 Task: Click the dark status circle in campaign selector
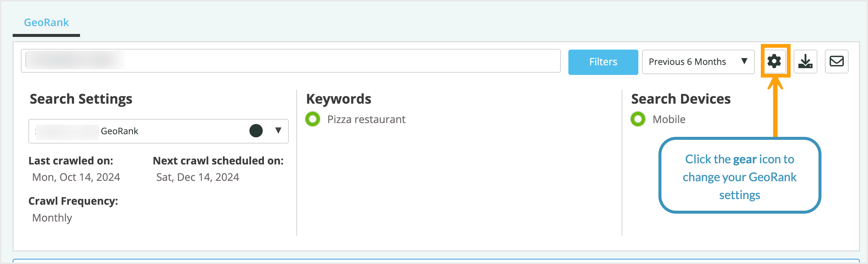[x=256, y=131]
